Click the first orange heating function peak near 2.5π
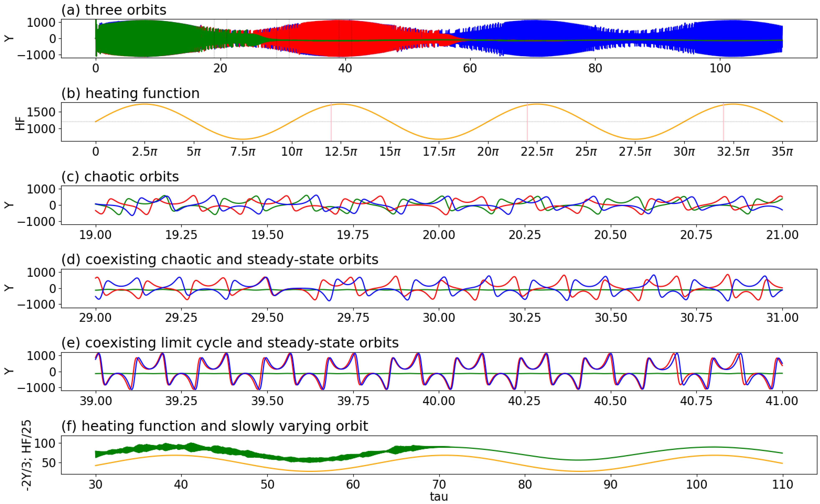 point(144,104)
